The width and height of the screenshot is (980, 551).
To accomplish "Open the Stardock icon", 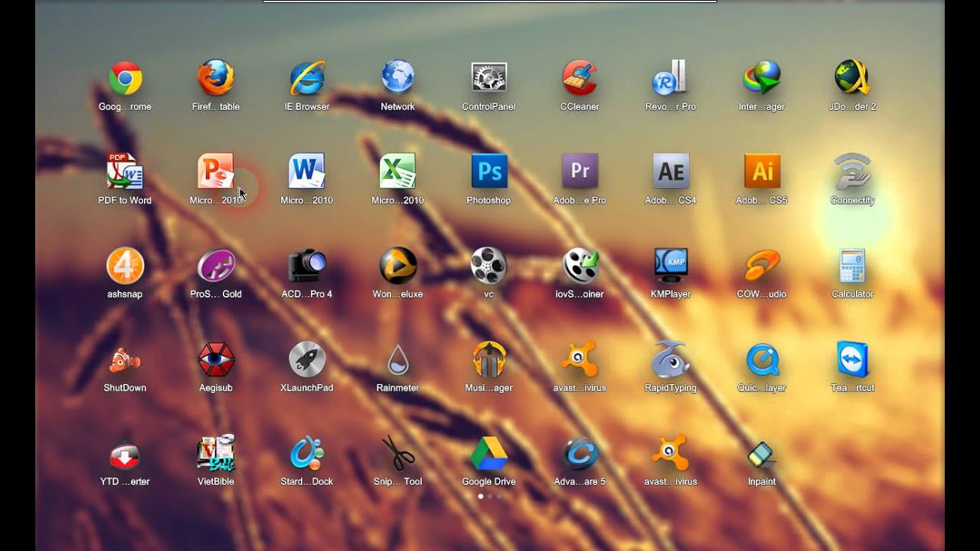I will point(307,453).
